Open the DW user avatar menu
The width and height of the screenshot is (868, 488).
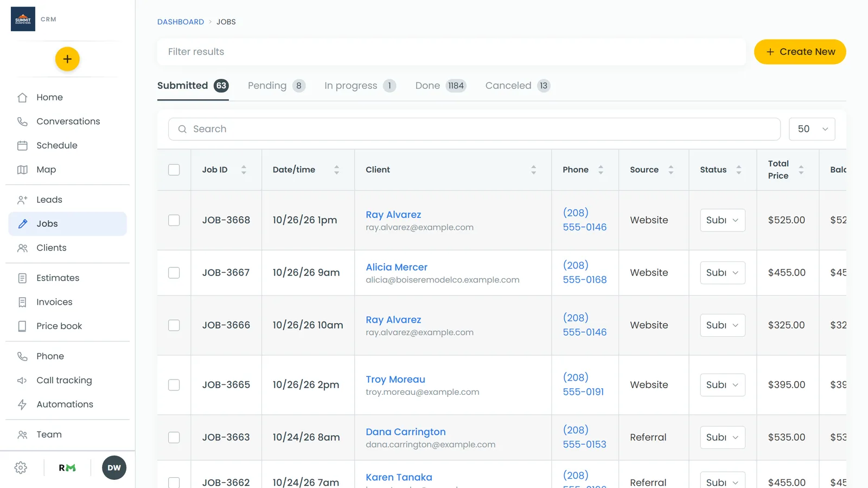point(114,468)
